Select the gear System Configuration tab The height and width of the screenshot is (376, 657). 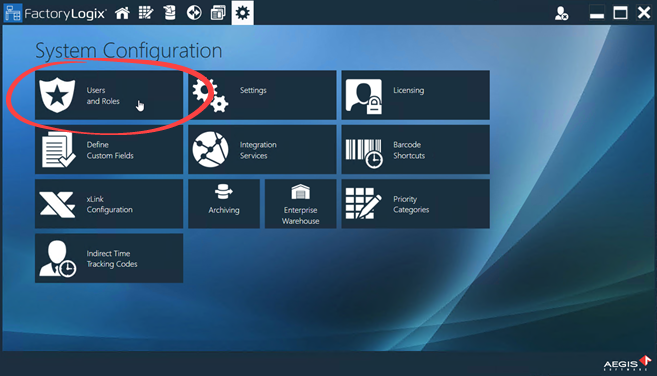(x=243, y=13)
